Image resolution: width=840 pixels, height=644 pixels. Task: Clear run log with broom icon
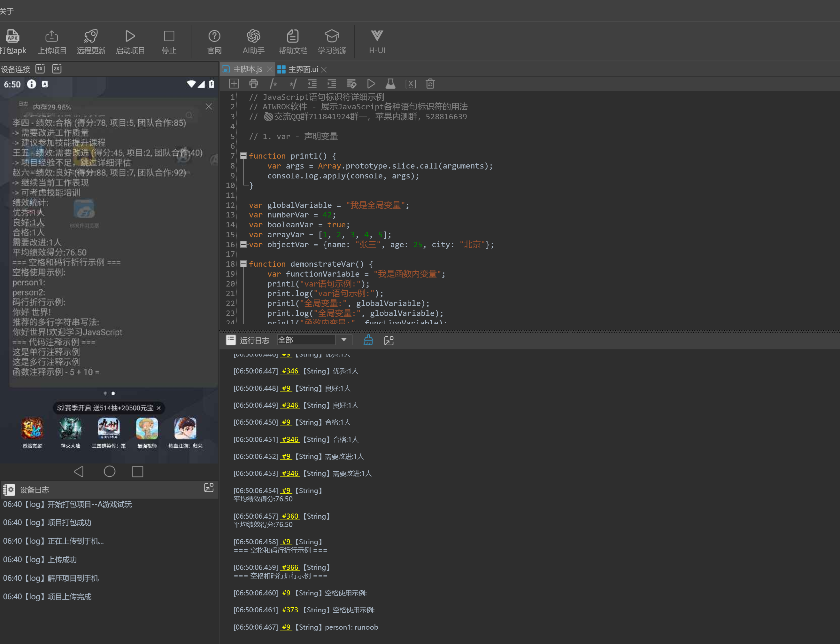click(368, 340)
